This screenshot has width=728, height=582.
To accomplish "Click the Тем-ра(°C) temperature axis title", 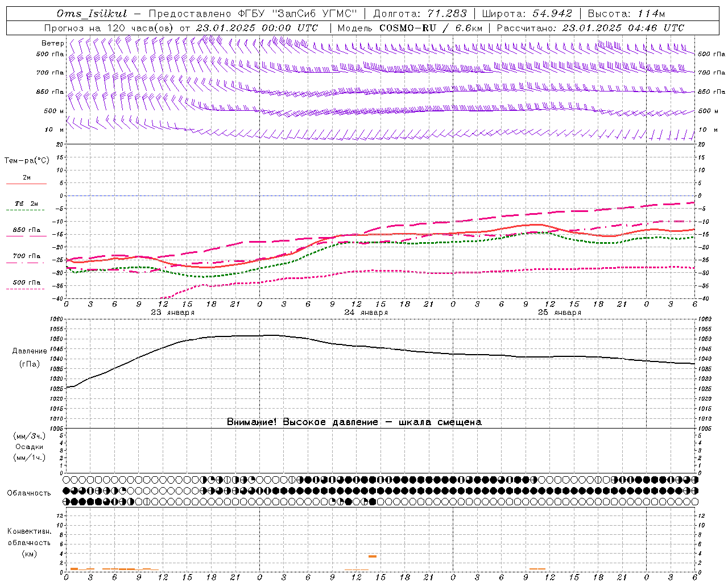I will [x=27, y=160].
